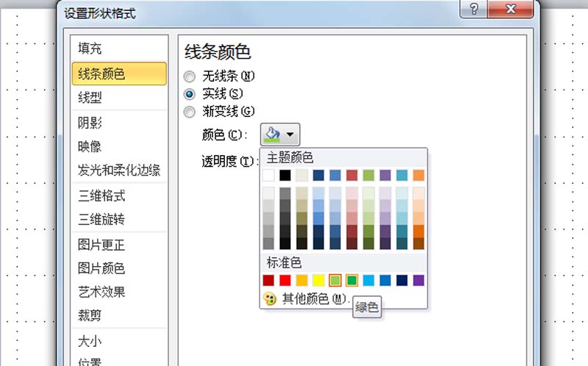Pick the medium blue theme color
This screenshot has height=366, width=588.
[335, 175]
